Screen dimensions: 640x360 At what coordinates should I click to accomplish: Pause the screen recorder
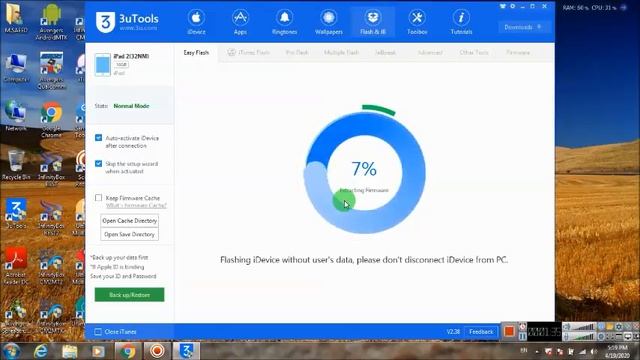[x=522, y=336]
